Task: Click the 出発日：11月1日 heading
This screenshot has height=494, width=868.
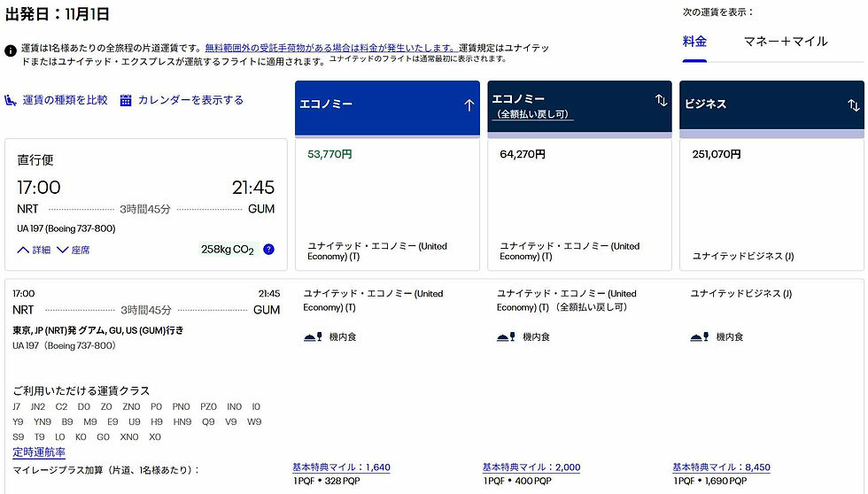Action: click(57, 14)
